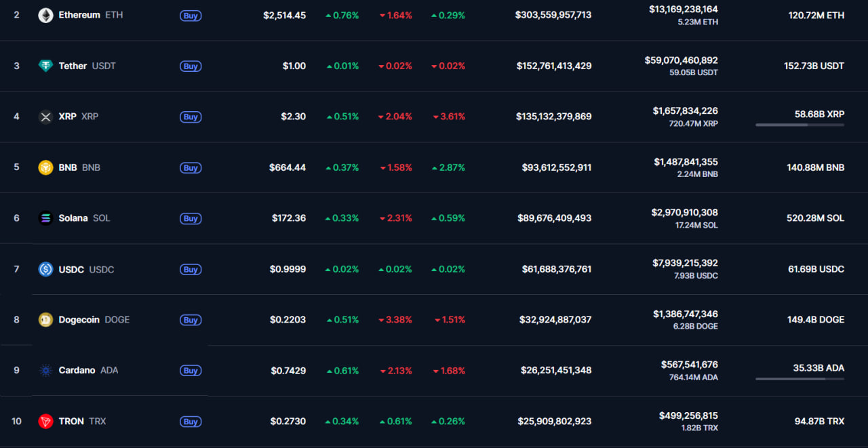Click the Dogecoin coin logo

tap(45, 320)
